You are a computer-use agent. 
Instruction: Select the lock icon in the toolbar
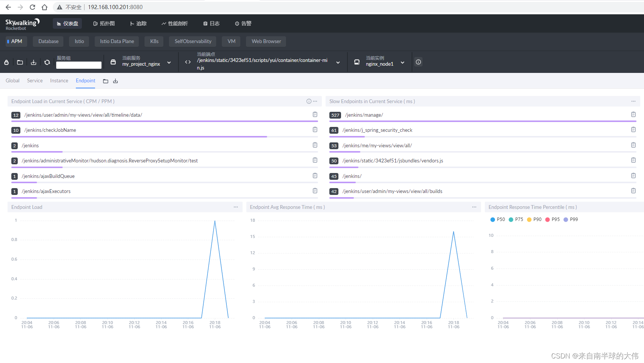(6, 62)
